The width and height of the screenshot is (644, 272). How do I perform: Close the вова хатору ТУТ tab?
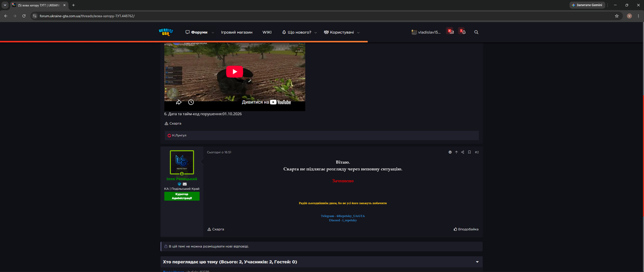click(64, 5)
